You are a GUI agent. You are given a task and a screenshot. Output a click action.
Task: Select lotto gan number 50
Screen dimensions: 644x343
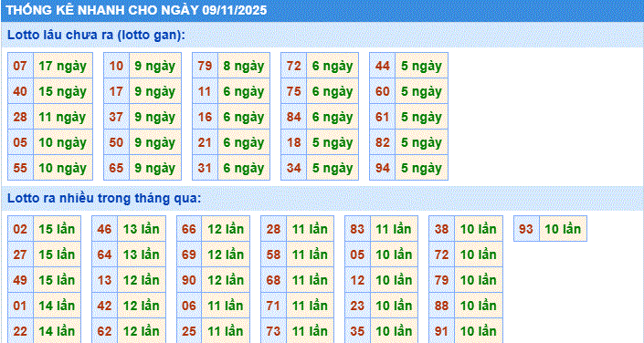pos(116,142)
